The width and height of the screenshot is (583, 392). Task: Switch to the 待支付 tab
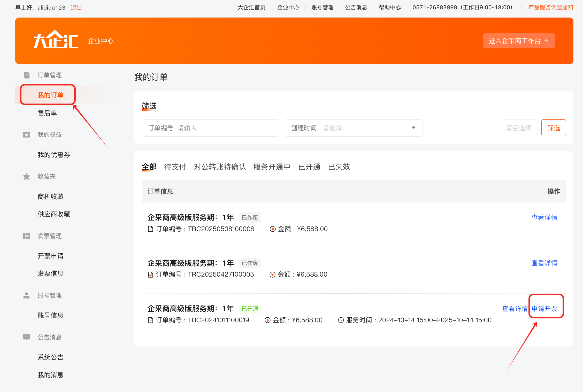[175, 167]
